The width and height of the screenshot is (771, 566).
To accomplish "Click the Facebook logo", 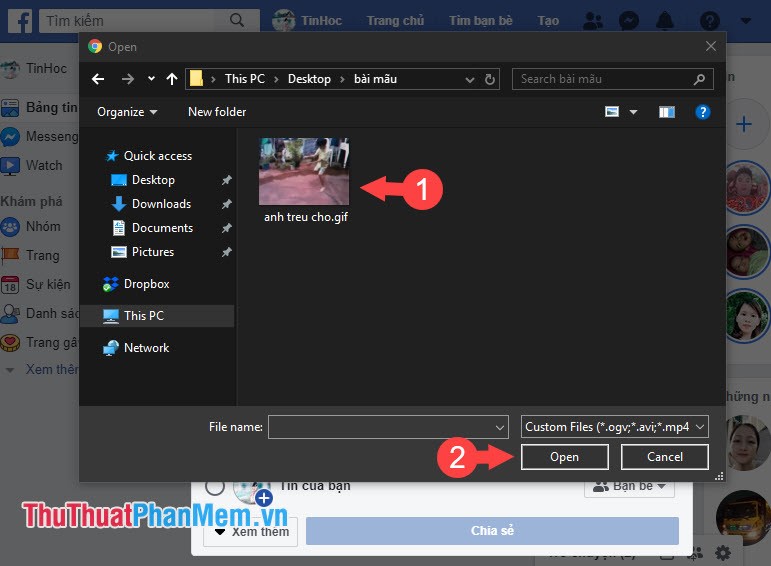I will coord(20,21).
